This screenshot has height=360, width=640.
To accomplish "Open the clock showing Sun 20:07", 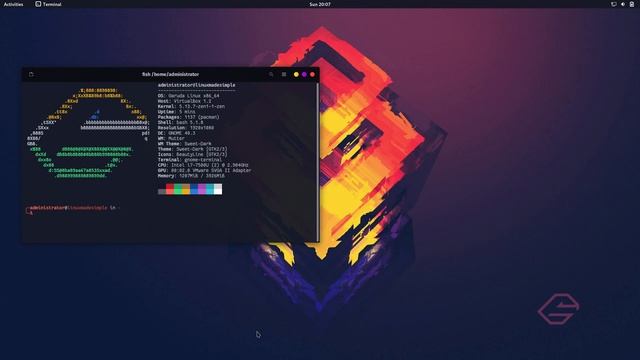I will (x=320, y=4).
